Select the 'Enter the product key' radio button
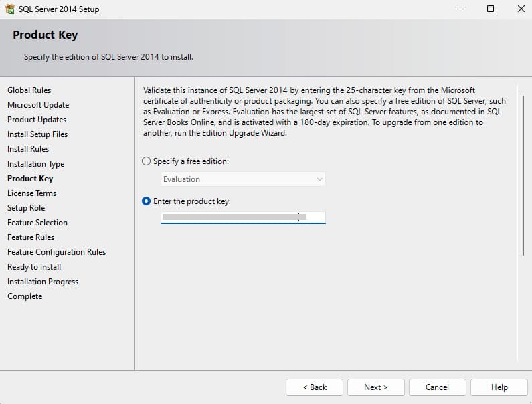Viewport: 532px width, 404px height. (x=147, y=201)
